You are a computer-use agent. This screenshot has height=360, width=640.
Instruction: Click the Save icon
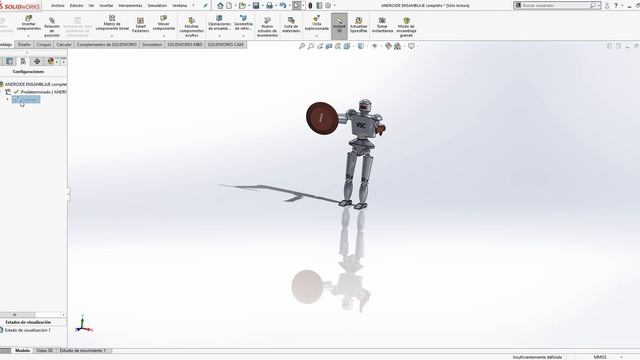pyautogui.click(x=256, y=6)
